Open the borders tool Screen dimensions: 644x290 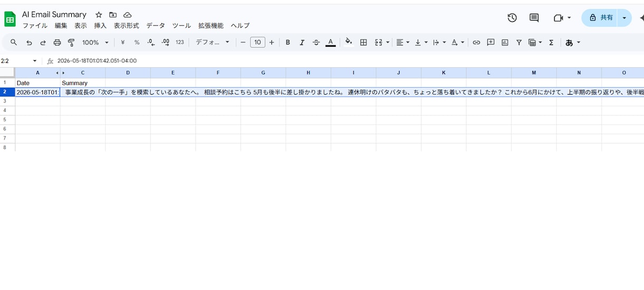363,42
